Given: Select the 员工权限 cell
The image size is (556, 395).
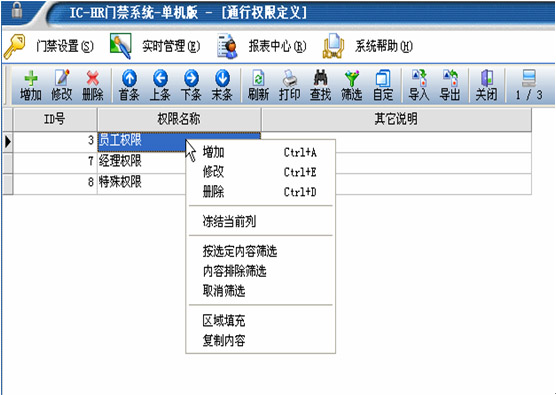Looking at the screenshot, I should point(142,141).
